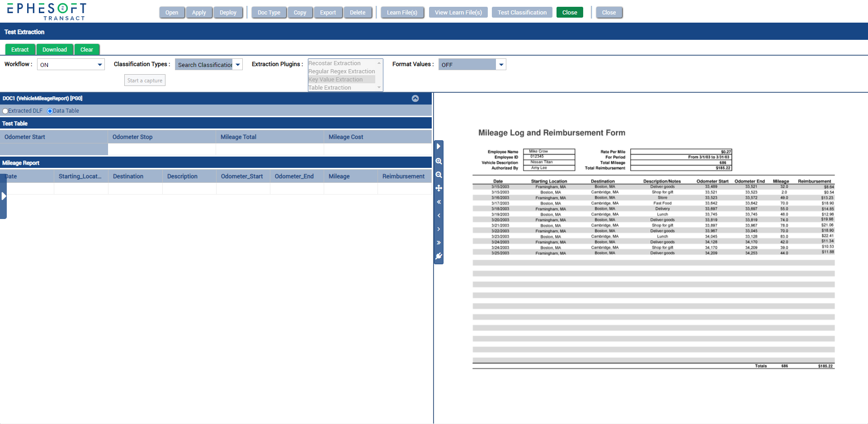Expand the left side panel arrow

(4, 196)
